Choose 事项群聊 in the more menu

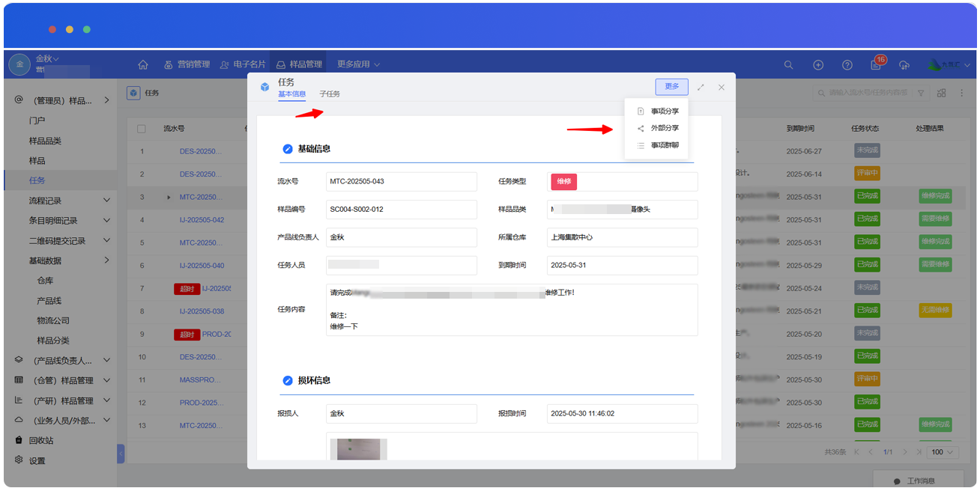[664, 145]
